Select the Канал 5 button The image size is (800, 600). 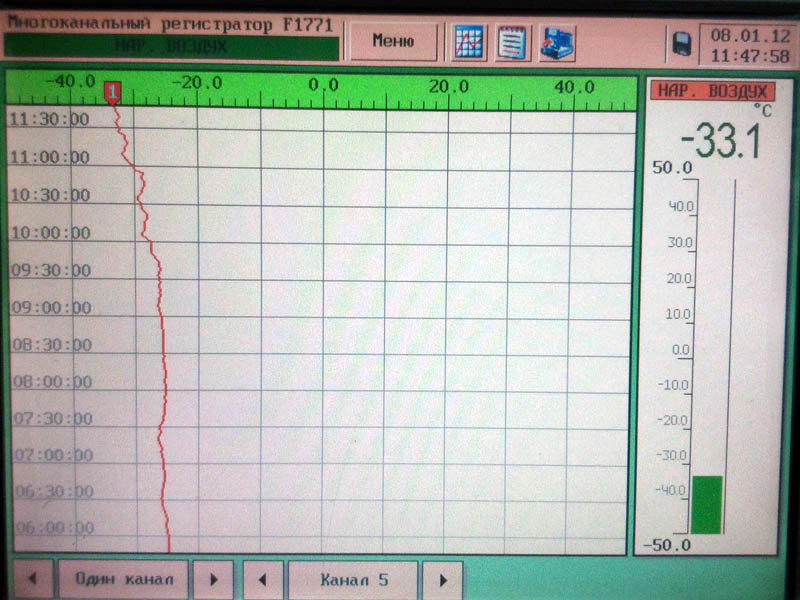[353, 579]
